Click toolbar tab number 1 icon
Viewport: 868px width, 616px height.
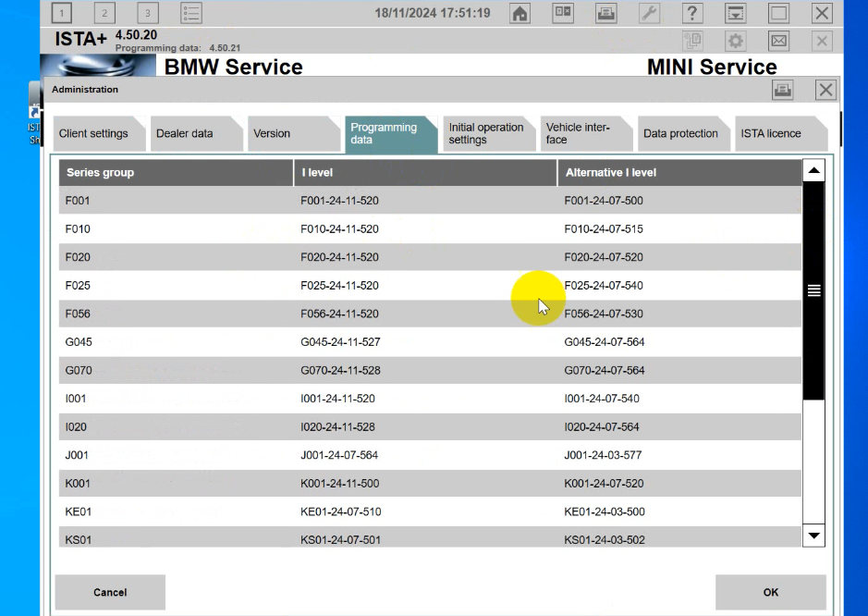[x=61, y=13]
